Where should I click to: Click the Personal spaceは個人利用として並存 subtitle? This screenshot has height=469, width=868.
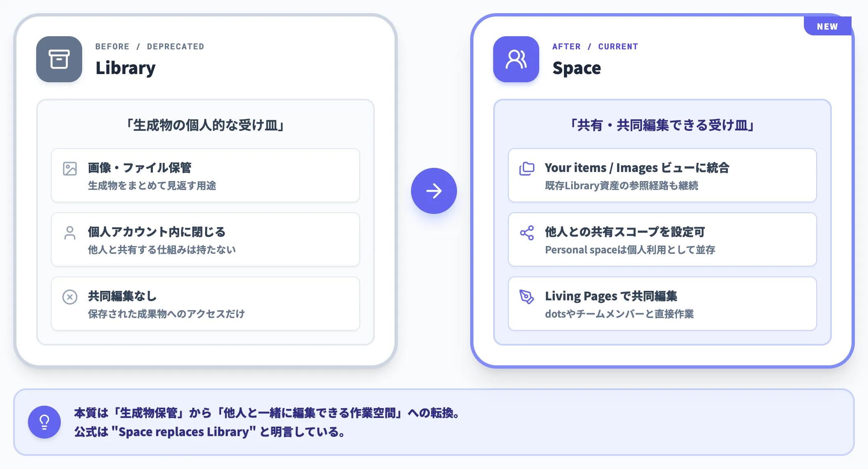(630, 250)
